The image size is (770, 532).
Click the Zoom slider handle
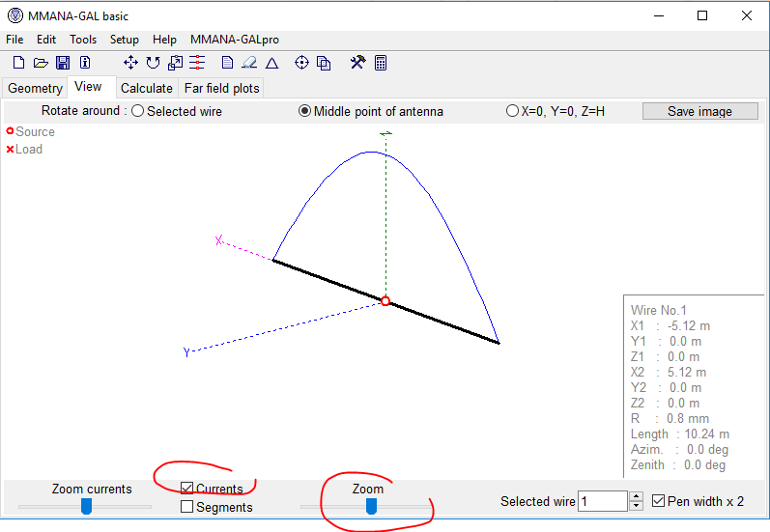(x=371, y=506)
